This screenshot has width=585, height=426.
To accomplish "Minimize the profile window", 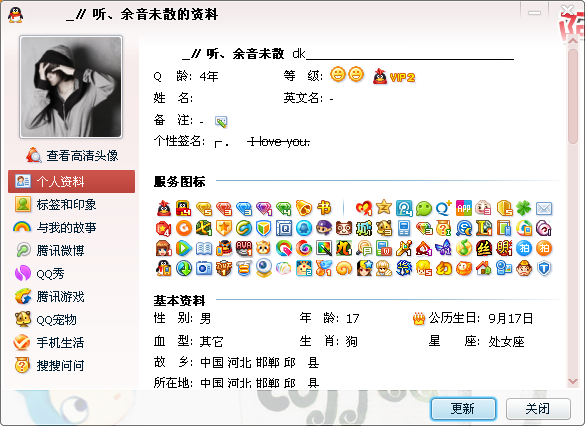I will 534,13.
